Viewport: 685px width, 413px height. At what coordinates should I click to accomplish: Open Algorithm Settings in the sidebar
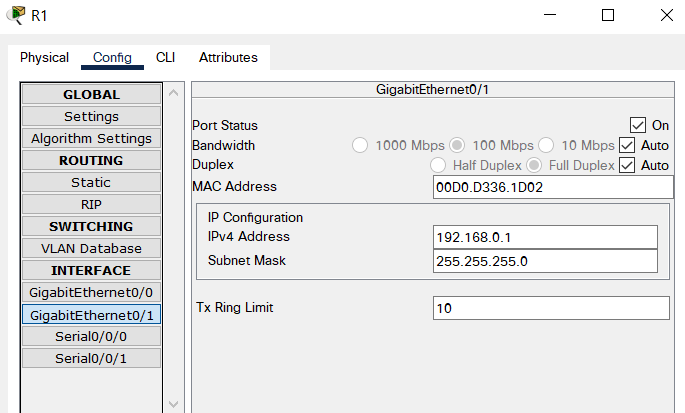pyautogui.click(x=91, y=138)
